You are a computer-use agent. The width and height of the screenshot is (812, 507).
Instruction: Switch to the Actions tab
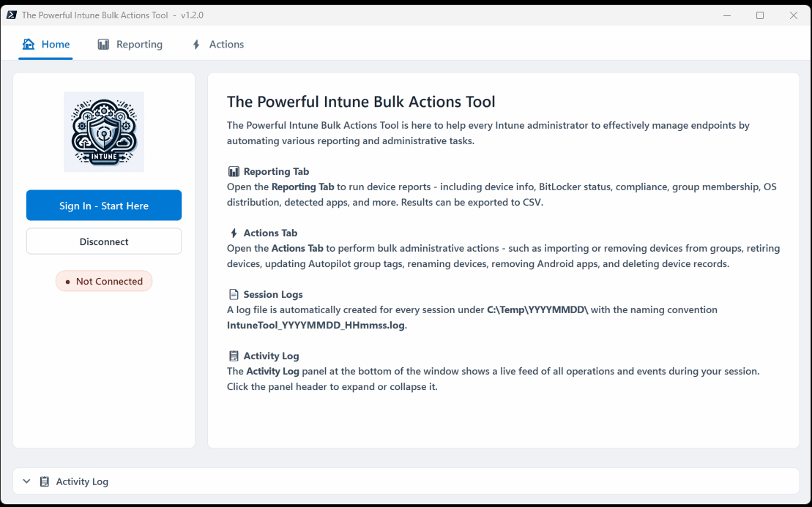(218, 45)
